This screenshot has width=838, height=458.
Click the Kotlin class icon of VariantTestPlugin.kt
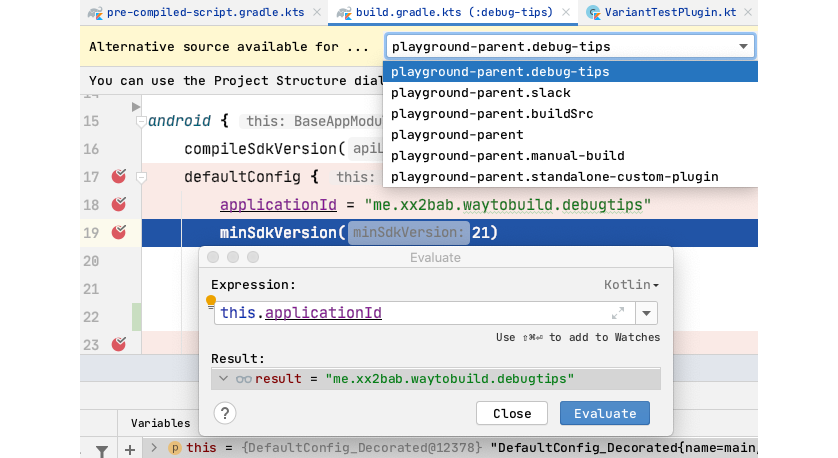593,13
